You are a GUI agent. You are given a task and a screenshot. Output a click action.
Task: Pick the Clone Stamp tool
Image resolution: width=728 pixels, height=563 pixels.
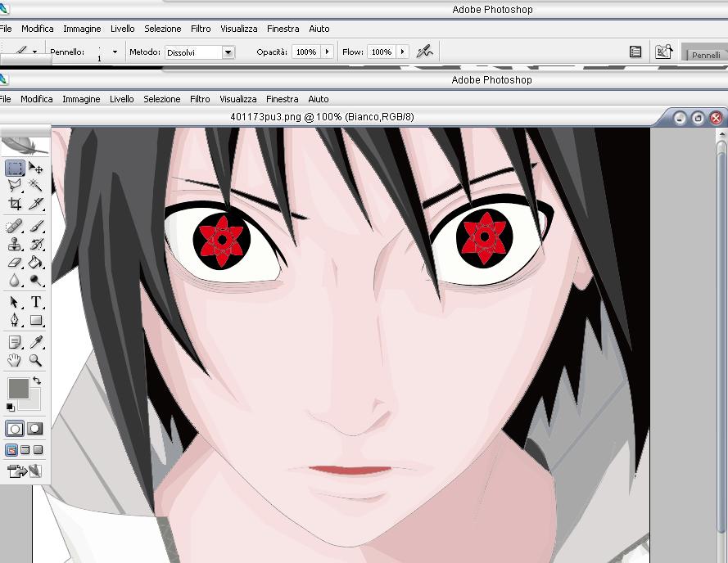coord(15,244)
